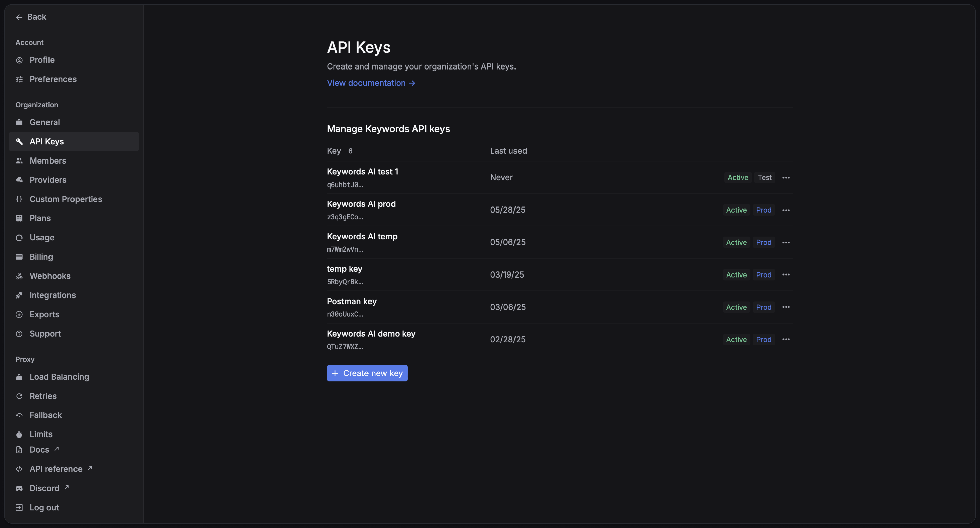This screenshot has width=980, height=528.
Task: Click the Support question mark icon
Action: point(19,334)
